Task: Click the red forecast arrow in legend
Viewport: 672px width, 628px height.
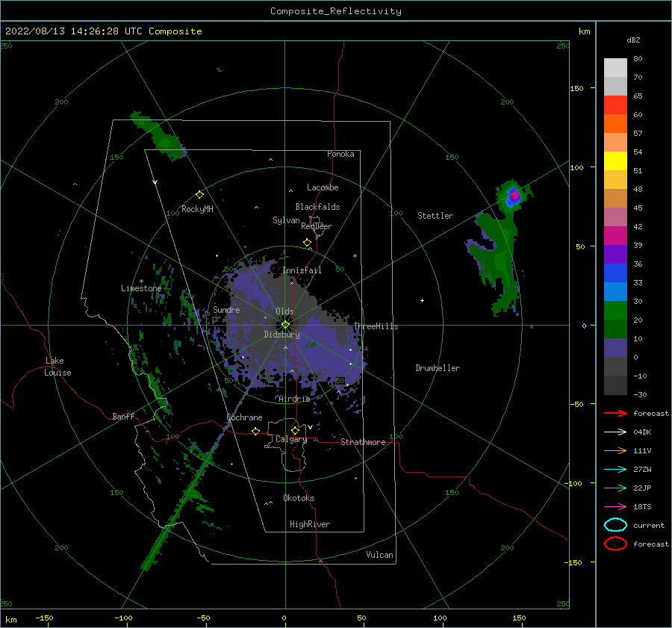Action: (615, 413)
